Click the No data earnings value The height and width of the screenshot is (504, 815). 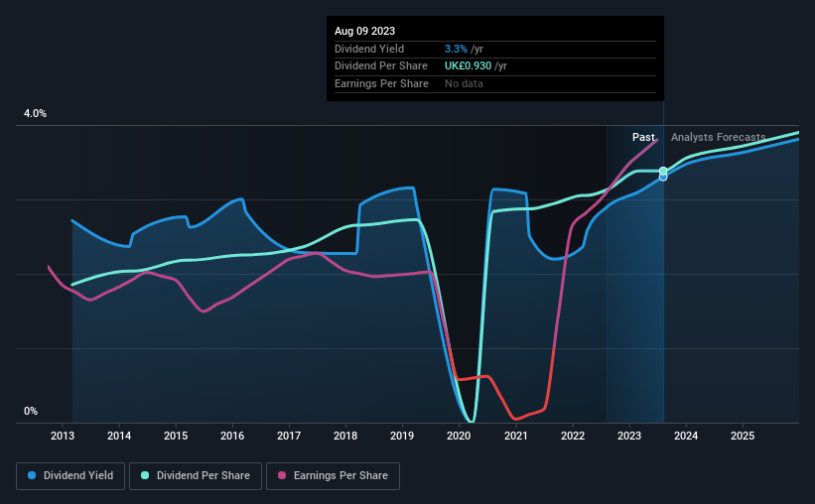[x=464, y=83]
